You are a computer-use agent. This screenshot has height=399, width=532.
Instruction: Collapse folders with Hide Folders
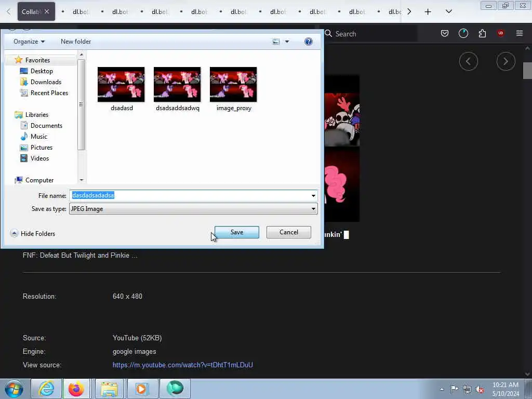33,233
